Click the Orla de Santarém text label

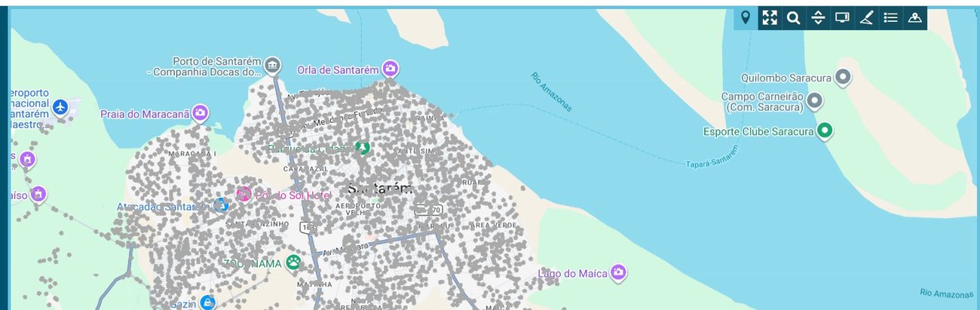click(x=338, y=69)
